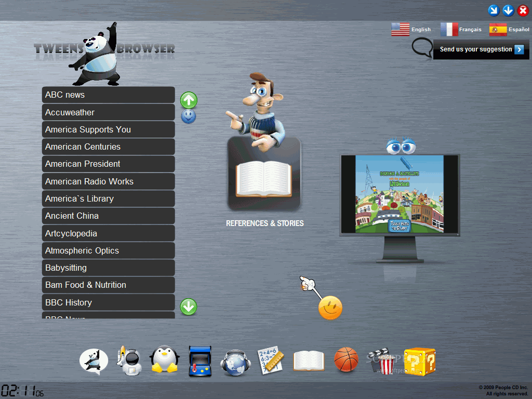Choose Atmospheric Optics entry
The height and width of the screenshot is (399, 532).
coord(108,250)
